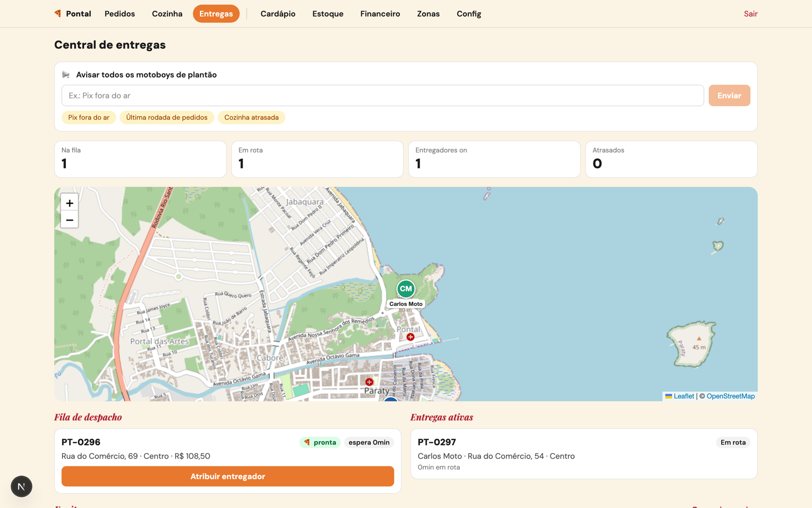Open active delivery card PT-0297
812x508 pixels.
pos(584,454)
